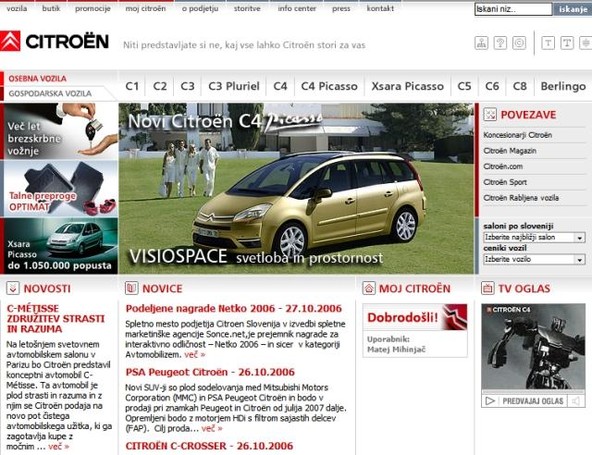Open the 'press' menu item
Viewport: 592px width, 455px height.
[x=341, y=8]
